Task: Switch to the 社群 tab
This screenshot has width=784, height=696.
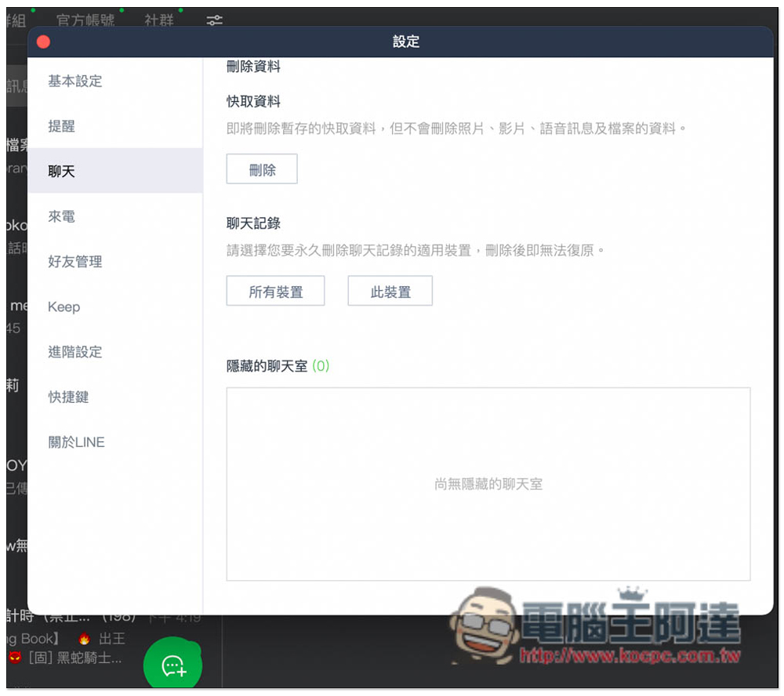Action: pyautogui.click(x=159, y=20)
